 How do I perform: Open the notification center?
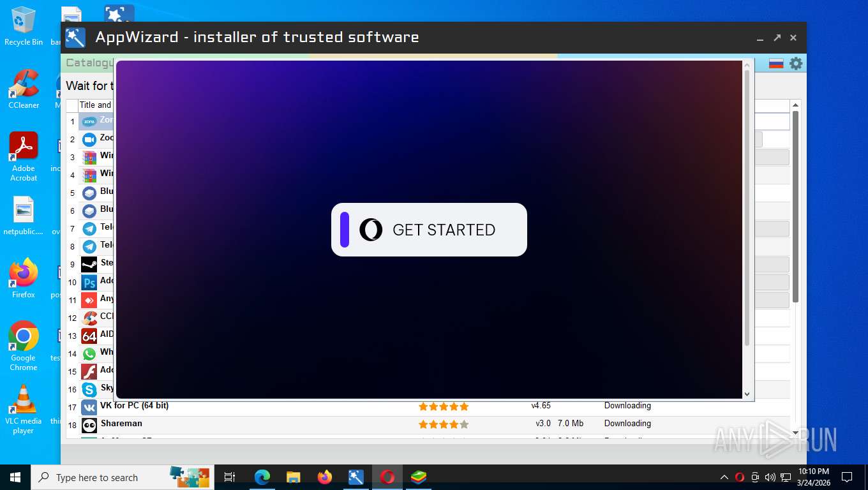847,477
